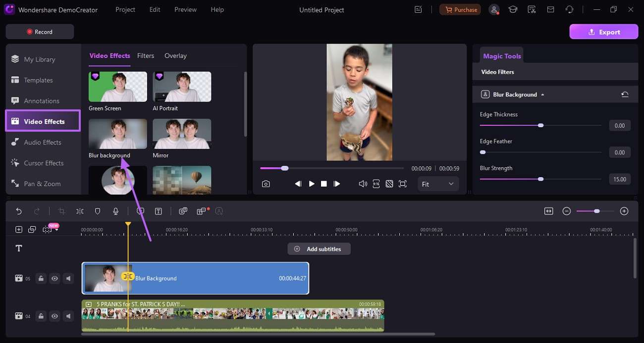Mute track 04 with speaker icon

(68, 316)
